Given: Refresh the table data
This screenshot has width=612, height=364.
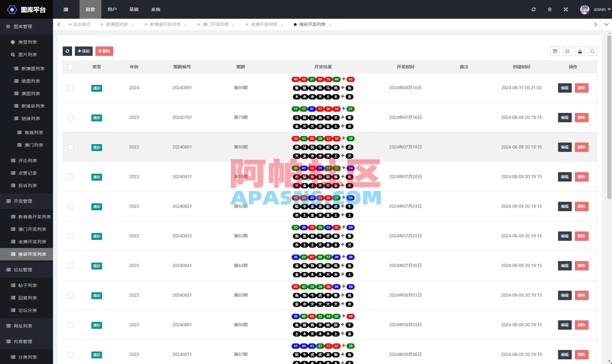Looking at the screenshot, I should click(67, 51).
